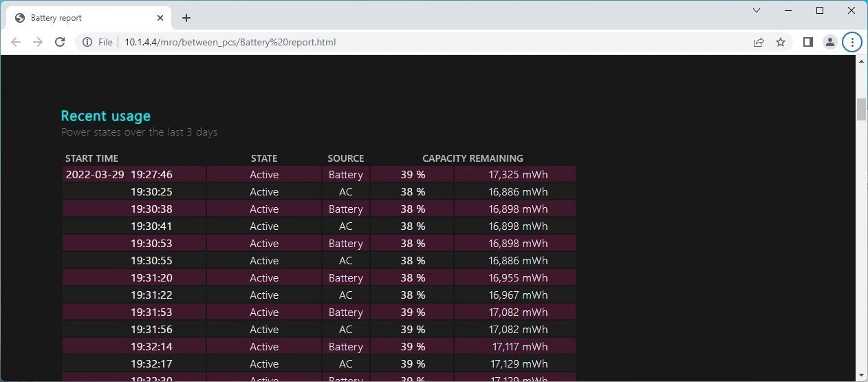The image size is (868, 382).
Task: Expand the tab search chevron
Action: tap(757, 10)
